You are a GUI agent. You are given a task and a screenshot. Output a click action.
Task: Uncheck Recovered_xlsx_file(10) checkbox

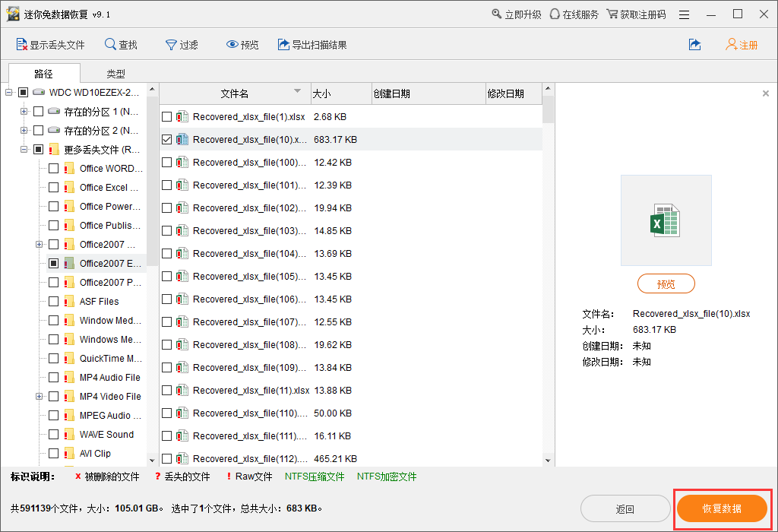pos(166,139)
